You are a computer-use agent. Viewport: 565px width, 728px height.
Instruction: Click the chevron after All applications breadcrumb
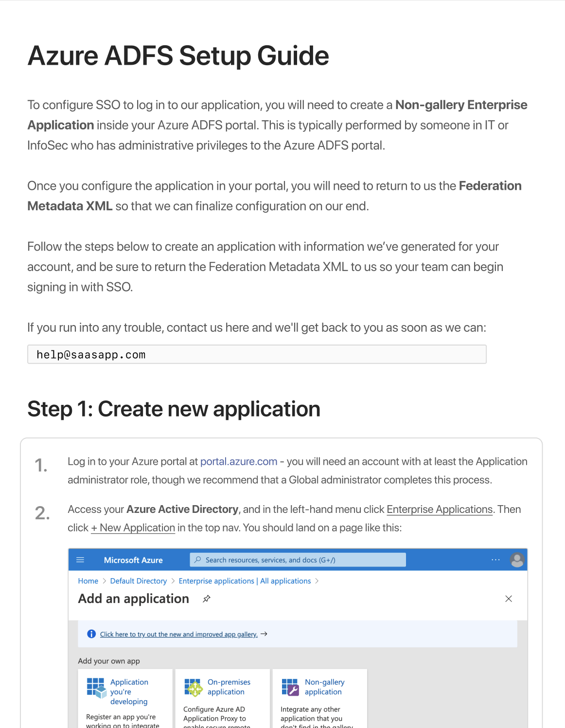[317, 581]
